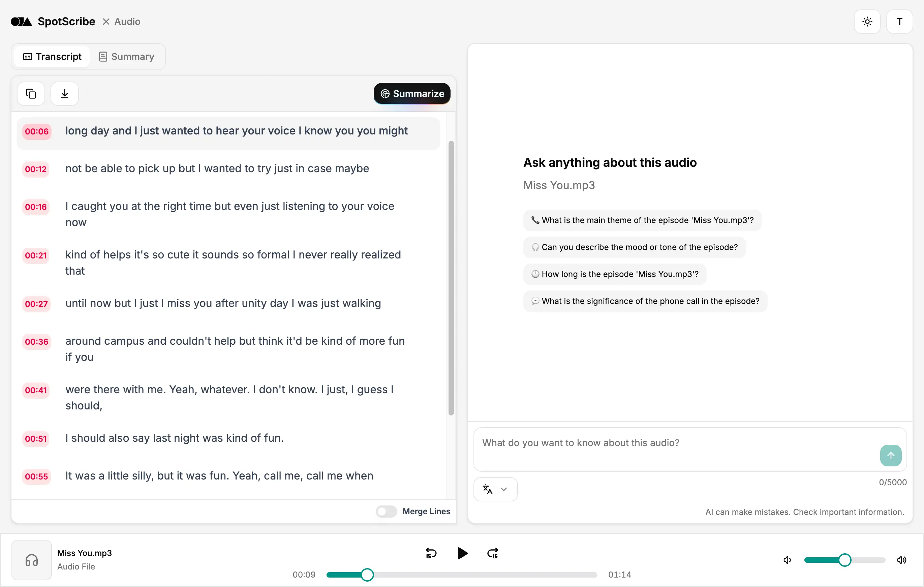The height and width of the screenshot is (587, 924).
Task: Expand the translate language selector chevron
Action: [504, 489]
